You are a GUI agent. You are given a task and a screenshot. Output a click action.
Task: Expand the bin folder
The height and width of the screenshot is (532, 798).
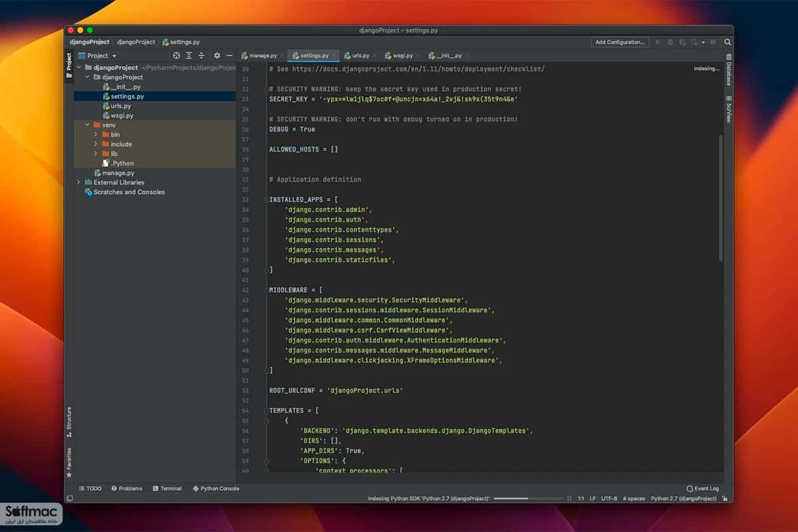tap(96, 134)
